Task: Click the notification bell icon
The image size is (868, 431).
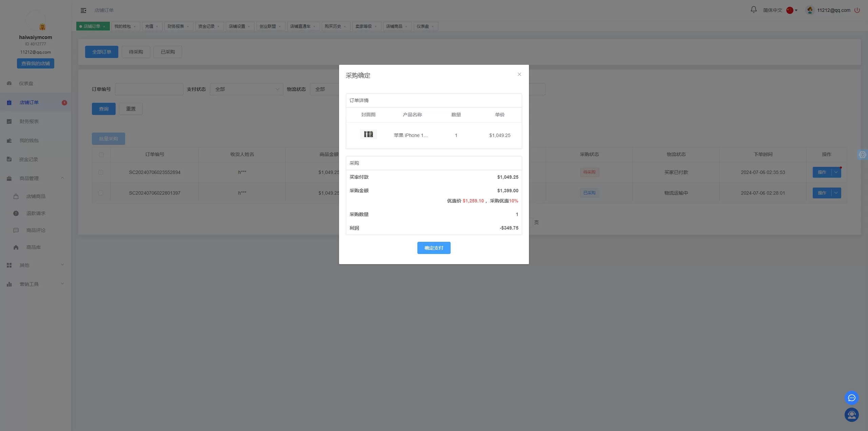Action: [753, 10]
